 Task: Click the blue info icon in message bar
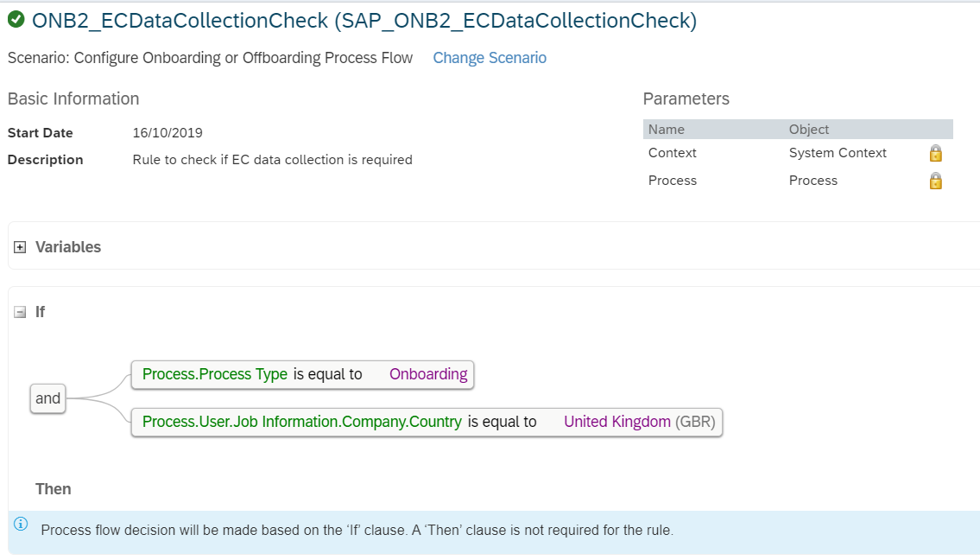point(21,525)
